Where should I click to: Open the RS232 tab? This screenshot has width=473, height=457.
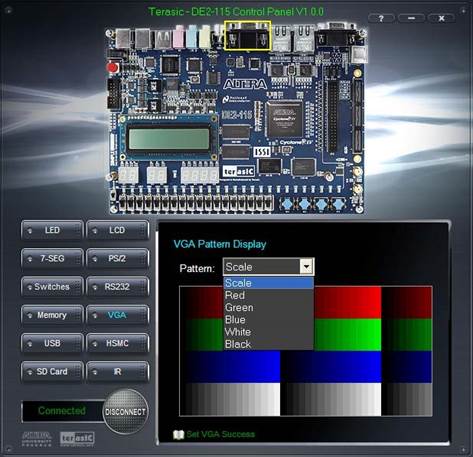[x=117, y=287]
